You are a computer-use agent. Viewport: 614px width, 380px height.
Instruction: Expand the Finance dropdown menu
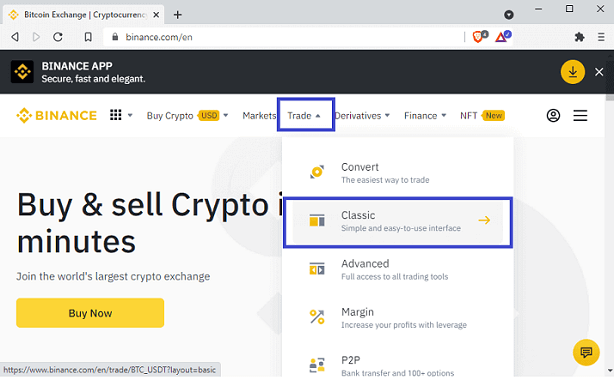click(425, 116)
